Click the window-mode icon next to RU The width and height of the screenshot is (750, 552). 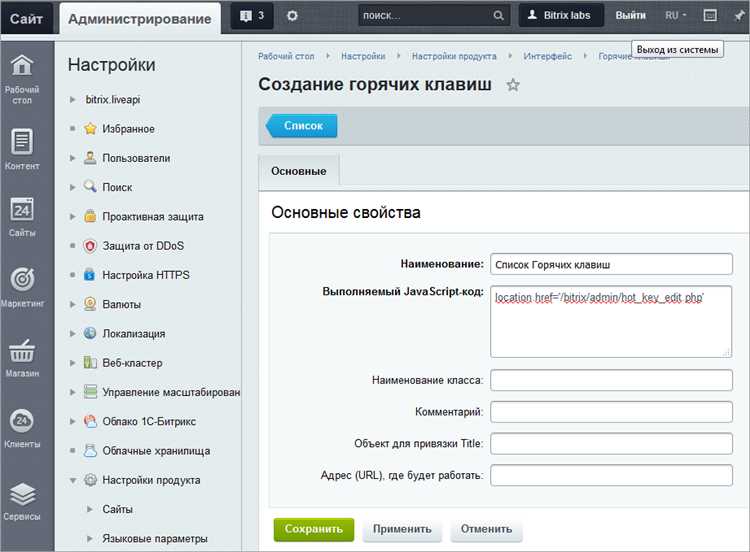tap(710, 16)
